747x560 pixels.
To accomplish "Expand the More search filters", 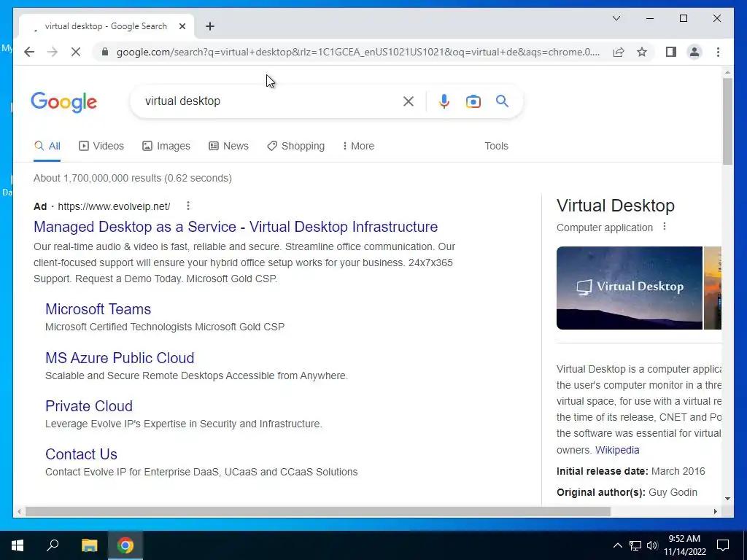I will point(358,146).
